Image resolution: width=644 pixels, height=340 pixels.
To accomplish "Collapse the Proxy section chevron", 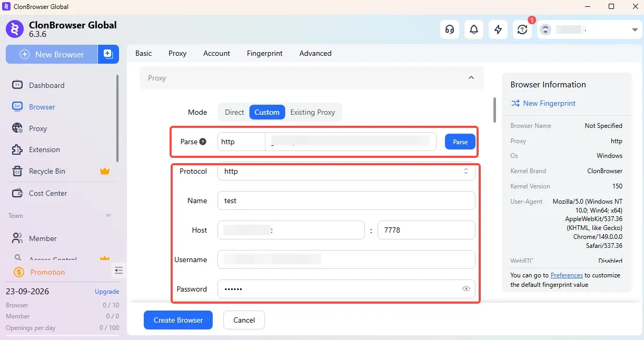I will pos(471,78).
